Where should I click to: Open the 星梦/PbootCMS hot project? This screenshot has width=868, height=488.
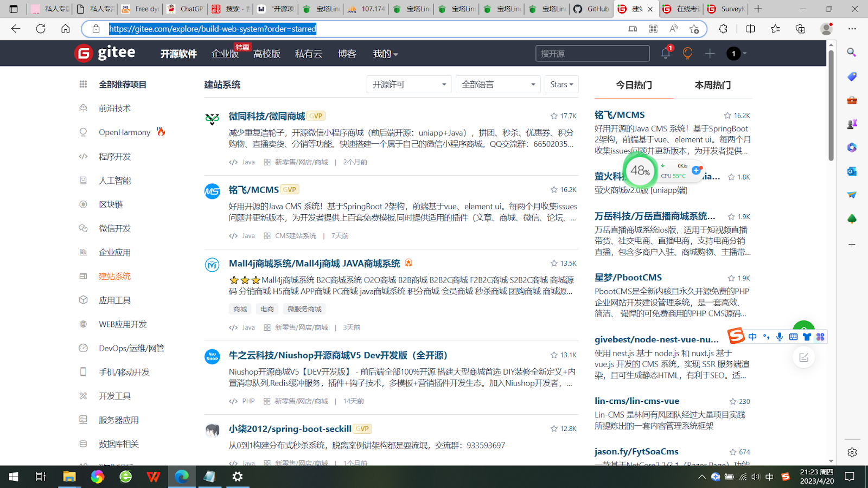[x=628, y=278]
